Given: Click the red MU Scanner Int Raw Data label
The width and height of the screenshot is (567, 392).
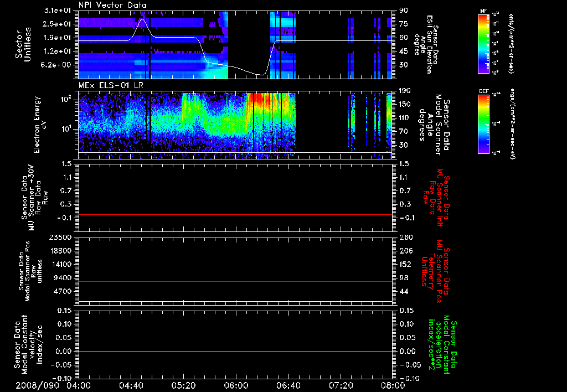Looking at the screenshot, I should 437,198.
